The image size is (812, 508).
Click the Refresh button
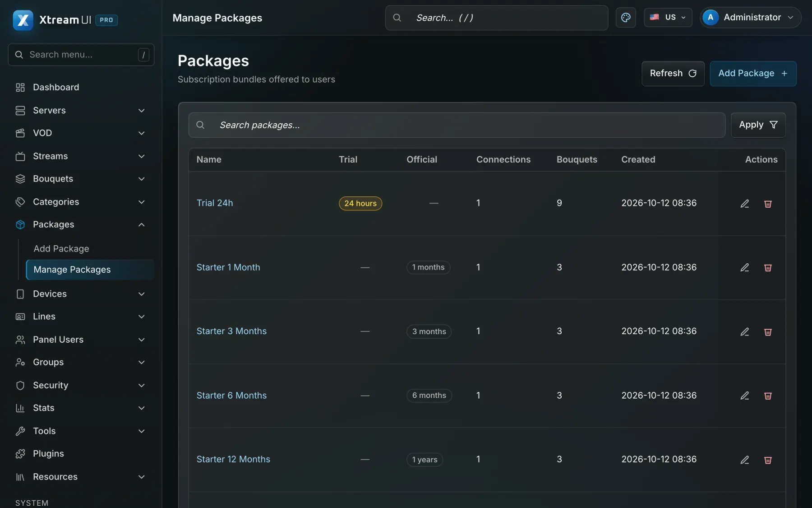(x=673, y=74)
